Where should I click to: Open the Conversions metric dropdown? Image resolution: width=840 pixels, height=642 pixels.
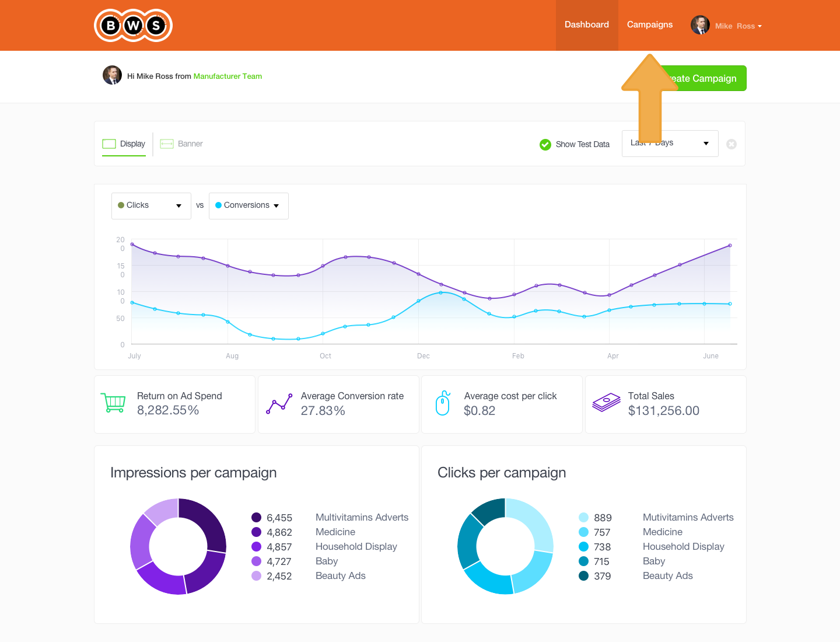pos(249,206)
